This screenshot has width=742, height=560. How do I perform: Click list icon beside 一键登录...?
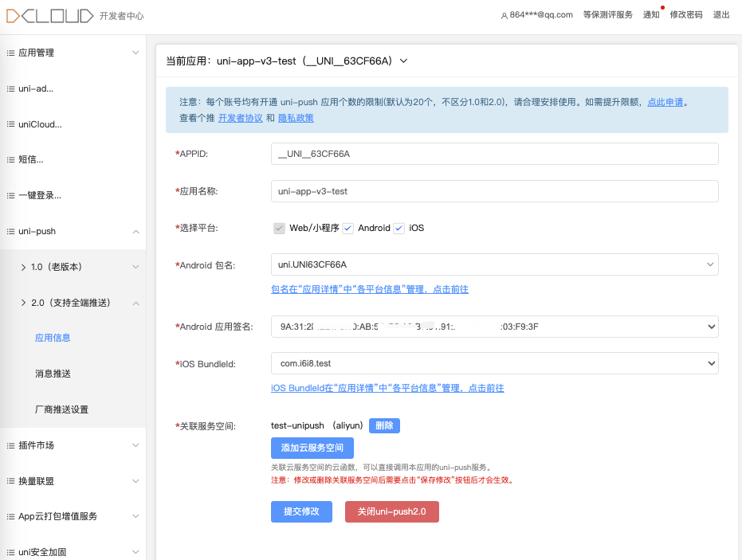[x=10, y=196]
